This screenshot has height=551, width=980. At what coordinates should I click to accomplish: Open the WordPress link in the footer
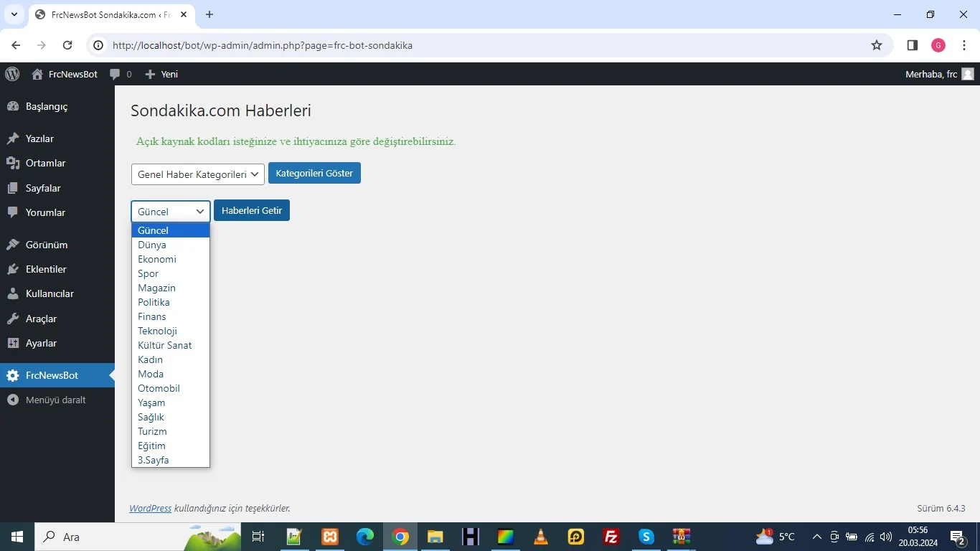[x=150, y=508]
